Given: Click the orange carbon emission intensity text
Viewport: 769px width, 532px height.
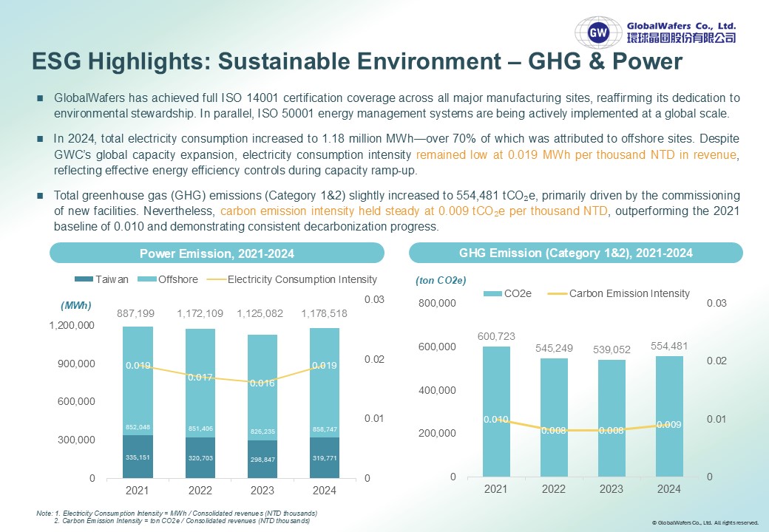Looking at the screenshot, I should [x=414, y=211].
